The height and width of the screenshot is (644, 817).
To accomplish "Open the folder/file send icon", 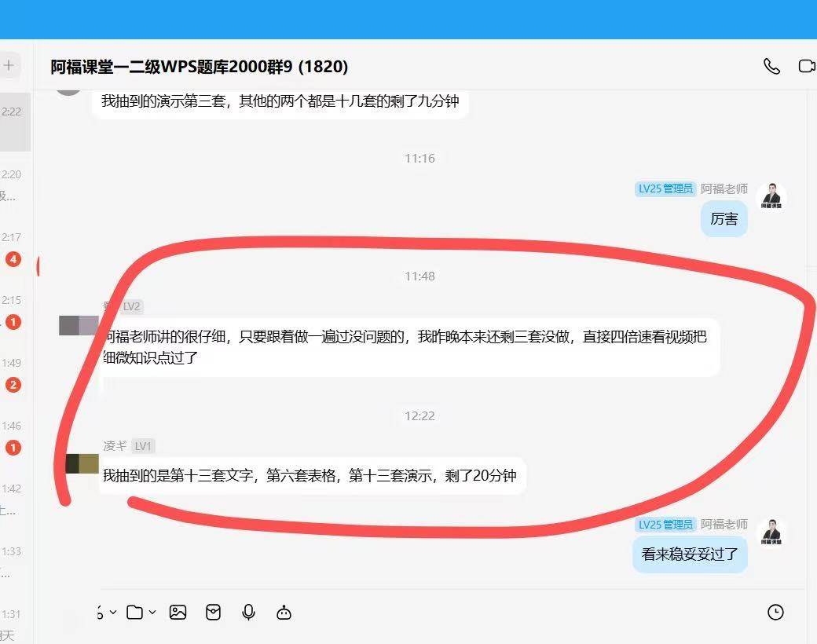I will [x=135, y=613].
